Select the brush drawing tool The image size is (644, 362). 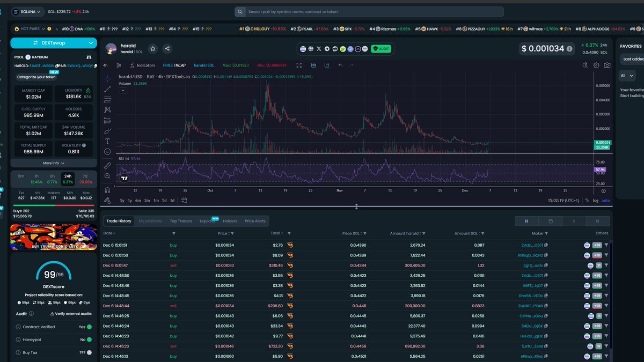coord(107,131)
